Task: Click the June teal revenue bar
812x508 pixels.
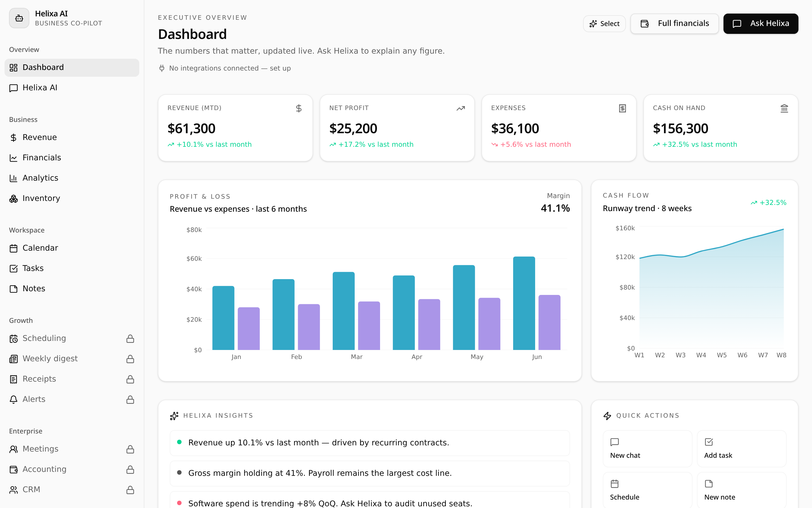Action: (524, 303)
